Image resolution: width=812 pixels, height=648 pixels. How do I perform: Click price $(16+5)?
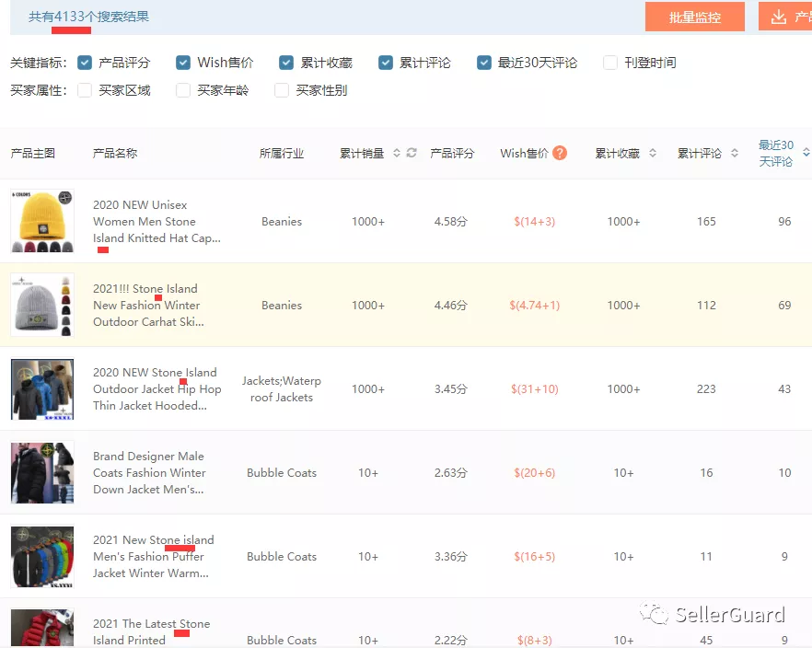point(534,557)
